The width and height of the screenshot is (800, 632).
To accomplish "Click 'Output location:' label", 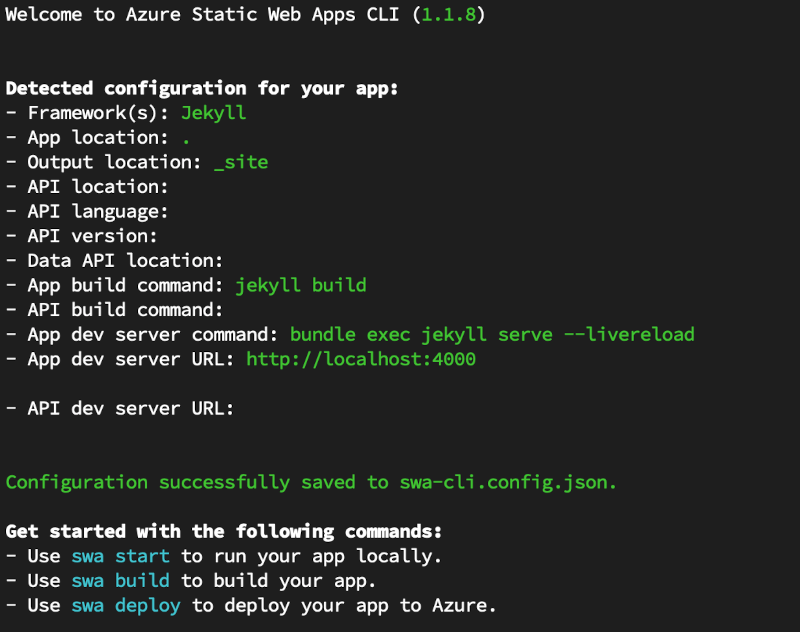I will pos(114,162).
